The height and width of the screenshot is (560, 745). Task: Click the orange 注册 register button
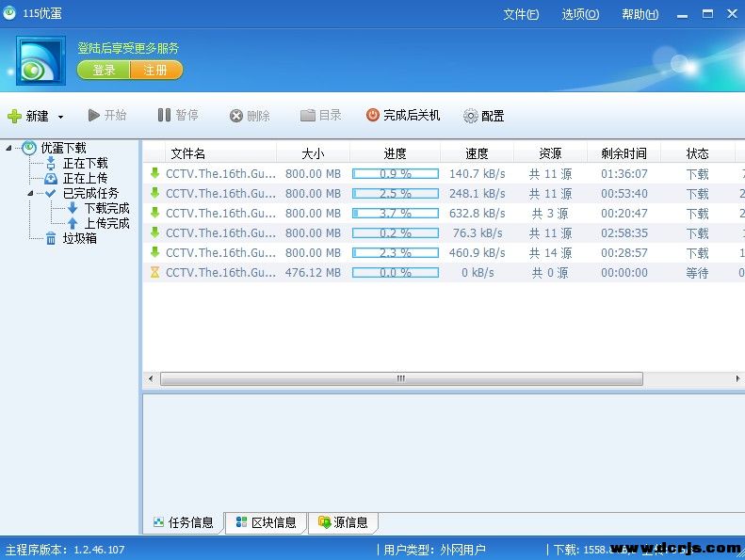coord(155,71)
